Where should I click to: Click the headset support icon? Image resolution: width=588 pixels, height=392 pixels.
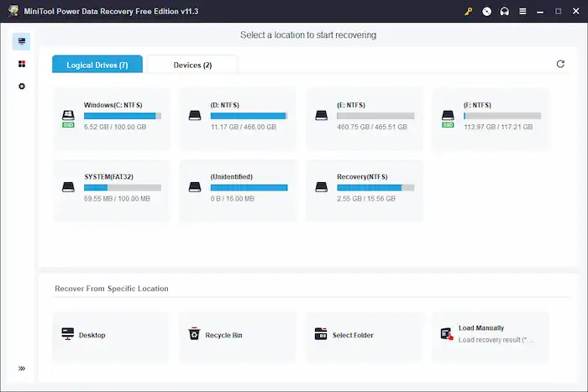504,11
